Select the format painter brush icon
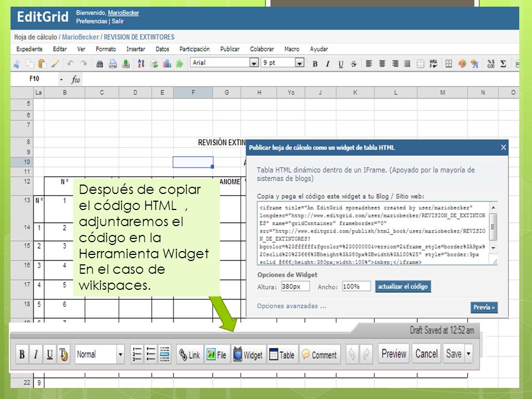The width and height of the screenshot is (532, 399). click(55, 63)
